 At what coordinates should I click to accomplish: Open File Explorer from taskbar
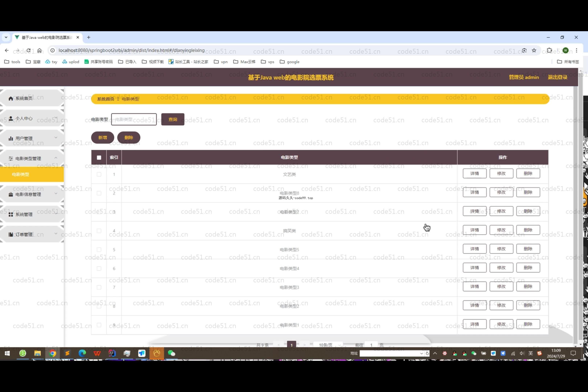tap(38, 353)
